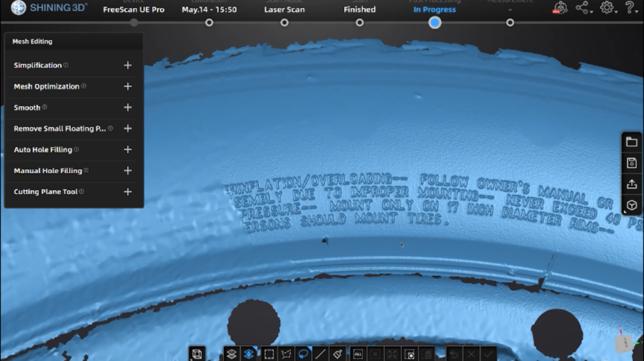Click the Smooth label
Viewport: 644px width, 361px height.
(27, 108)
